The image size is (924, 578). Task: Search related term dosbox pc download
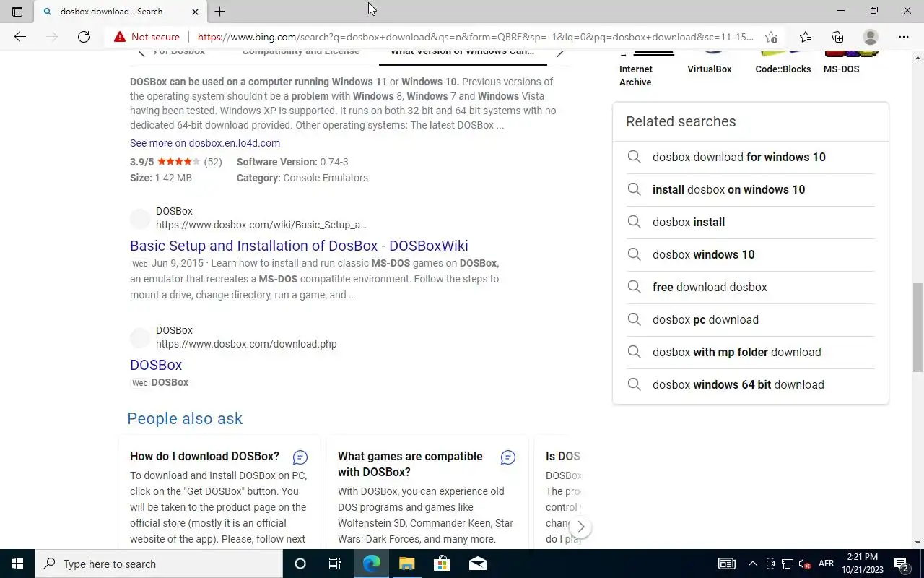pyautogui.click(x=751, y=319)
